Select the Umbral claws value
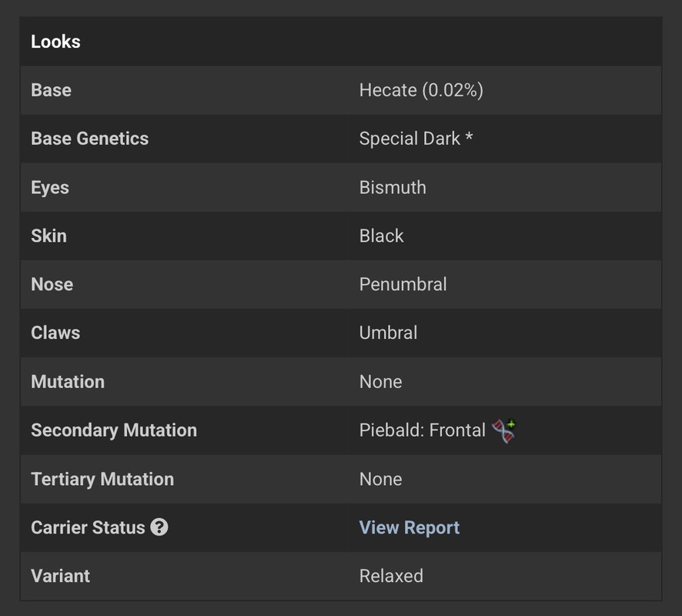The width and height of the screenshot is (682, 616). pos(389,333)
